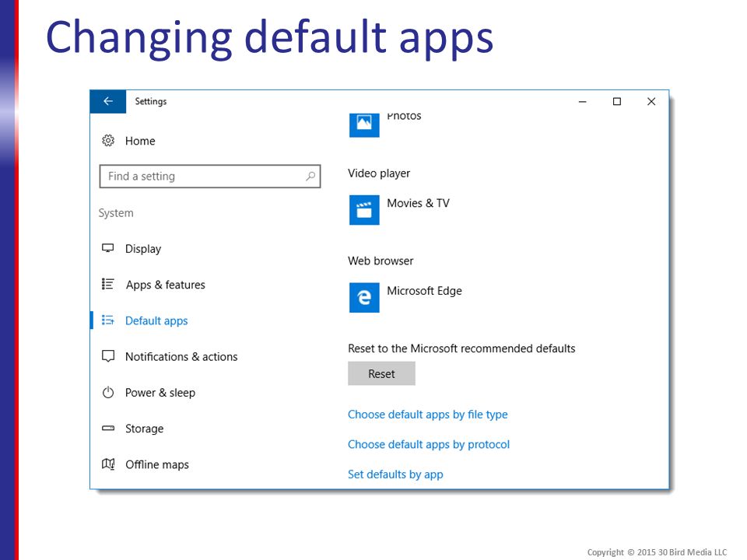This screenshot has width=747, height=560.
Task: Click Reset to Microsoft recommended defaults text
Action: click(461, 348)
